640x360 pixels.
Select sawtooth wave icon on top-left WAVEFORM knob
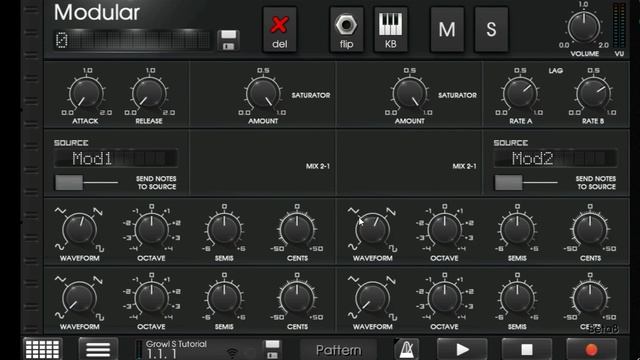pos(98,211)
